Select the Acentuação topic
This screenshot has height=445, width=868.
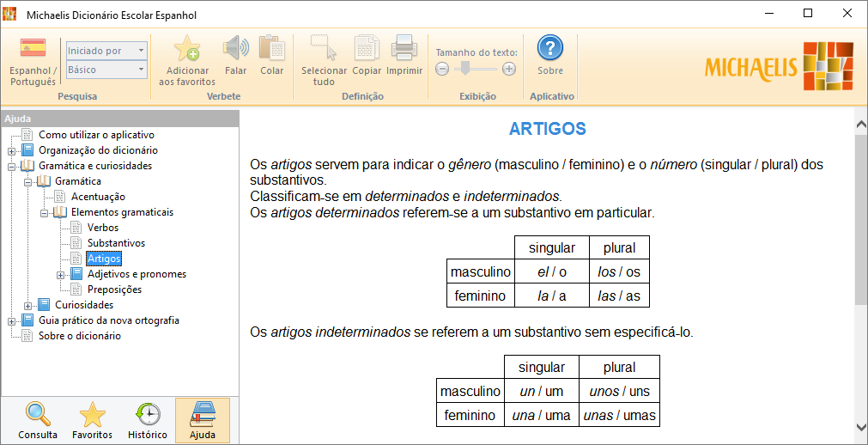(98, 197)
